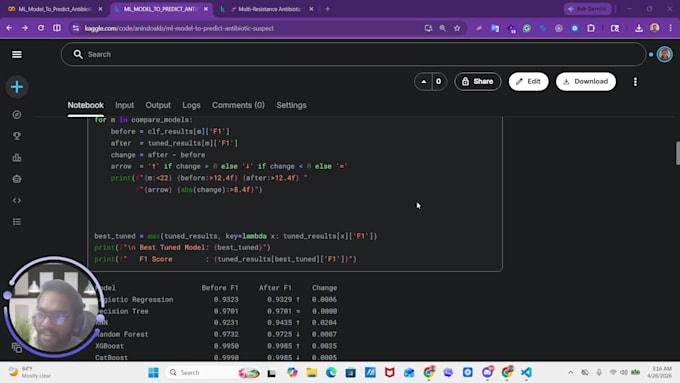Open the list icon in Kaggle sidebar

(17, 222)
